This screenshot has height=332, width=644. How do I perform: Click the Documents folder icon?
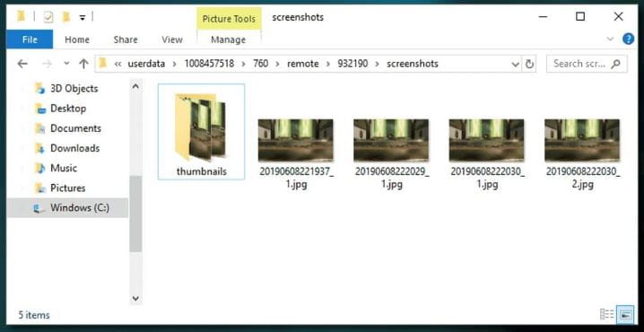(39, 128)
